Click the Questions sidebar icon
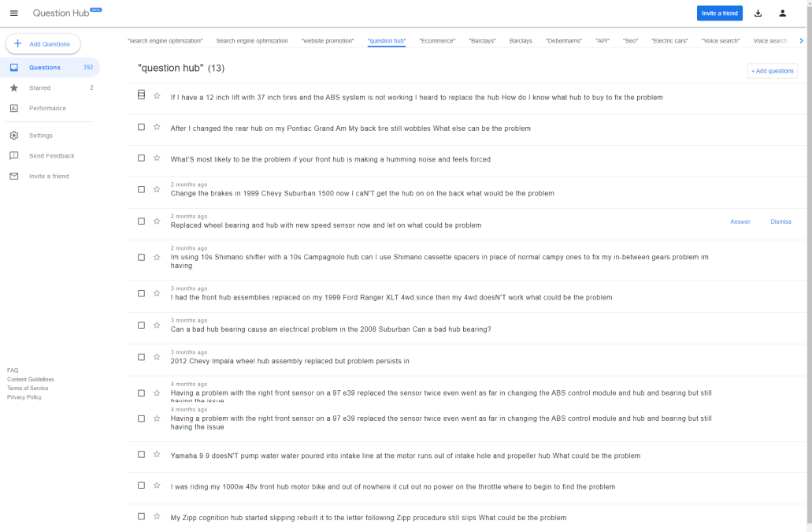 coord(14,67)
